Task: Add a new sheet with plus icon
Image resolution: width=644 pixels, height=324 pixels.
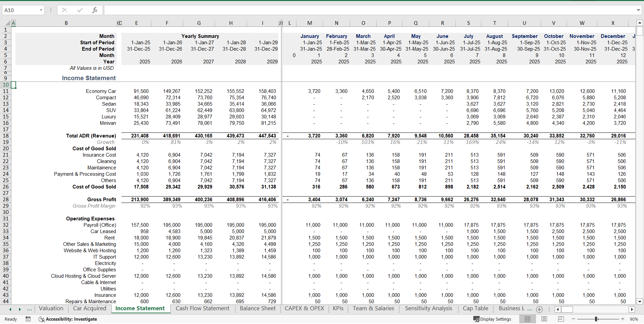Action: point(539,309)
